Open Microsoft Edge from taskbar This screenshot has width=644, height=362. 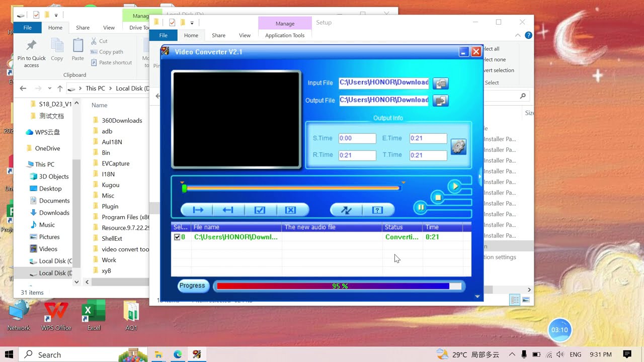pos(178,354)
